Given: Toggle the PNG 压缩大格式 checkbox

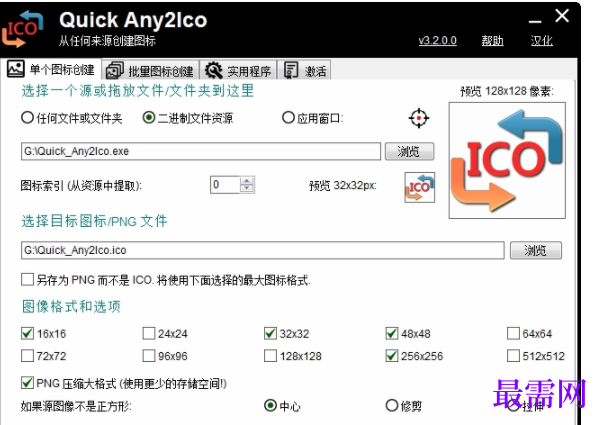Looking at the screenshot, I should (x=27, y=383).
